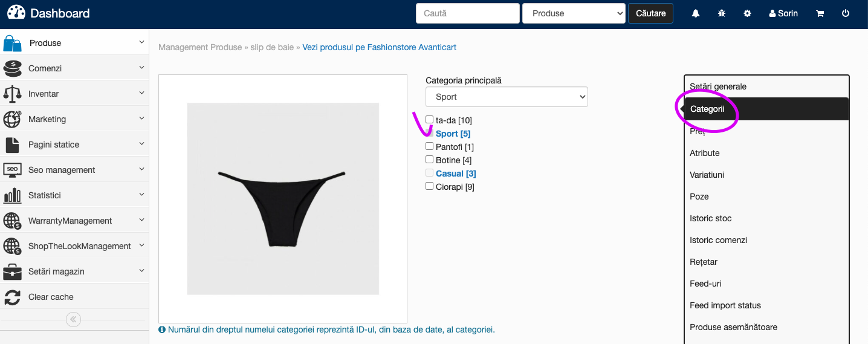Click the Dashboard gauge logo icon

click(x=16, y=13)
